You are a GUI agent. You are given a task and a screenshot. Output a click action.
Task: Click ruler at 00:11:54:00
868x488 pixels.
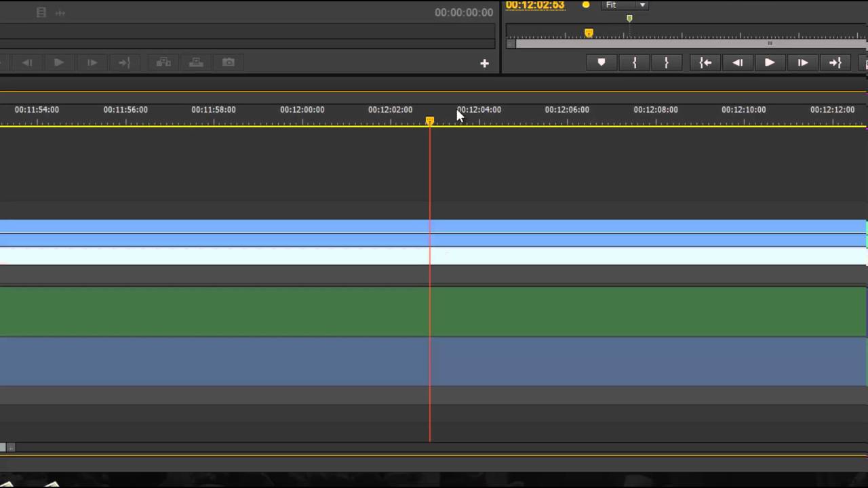(37, 110)
